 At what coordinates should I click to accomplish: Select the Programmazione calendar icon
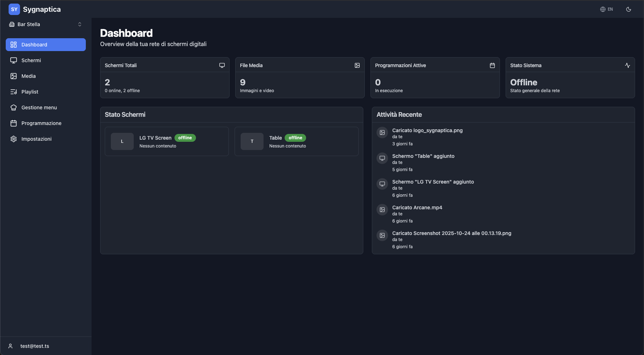13,123
